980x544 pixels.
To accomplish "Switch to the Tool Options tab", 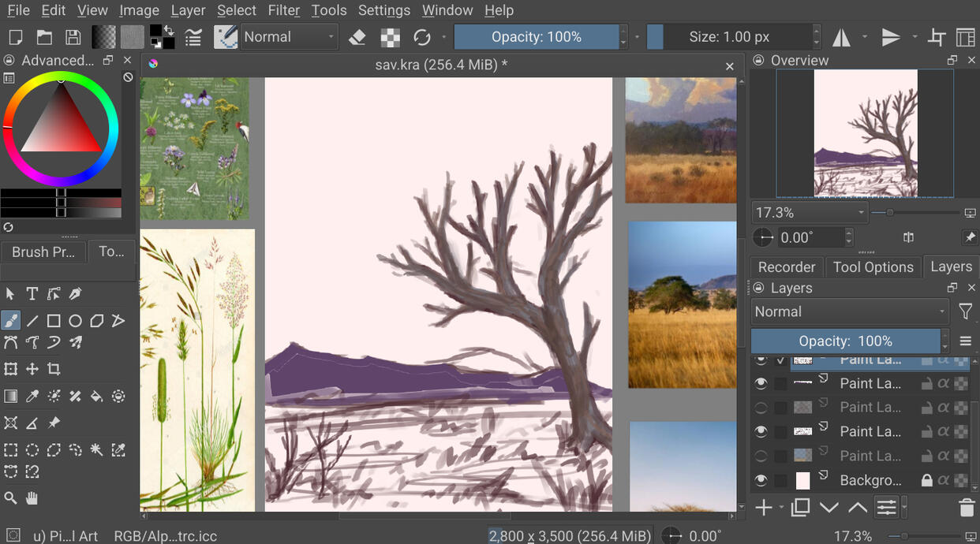I will click(873, 267).
